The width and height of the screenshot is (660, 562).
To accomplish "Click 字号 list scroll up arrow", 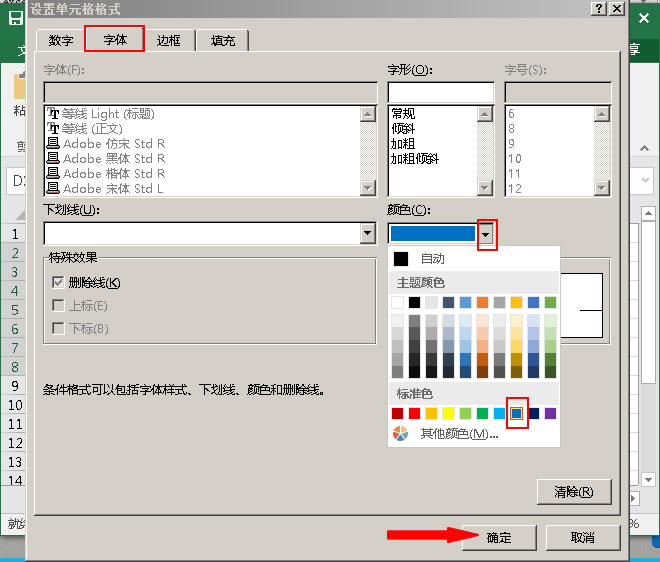I will 602,114.
